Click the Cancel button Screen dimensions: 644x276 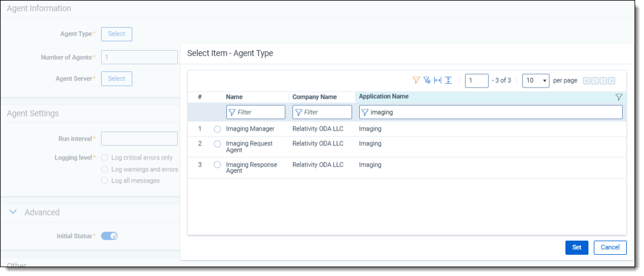610,248
